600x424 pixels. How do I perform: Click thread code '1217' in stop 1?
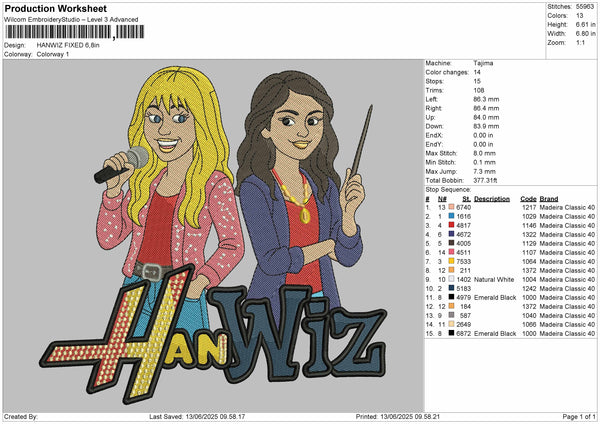[530, 207]
